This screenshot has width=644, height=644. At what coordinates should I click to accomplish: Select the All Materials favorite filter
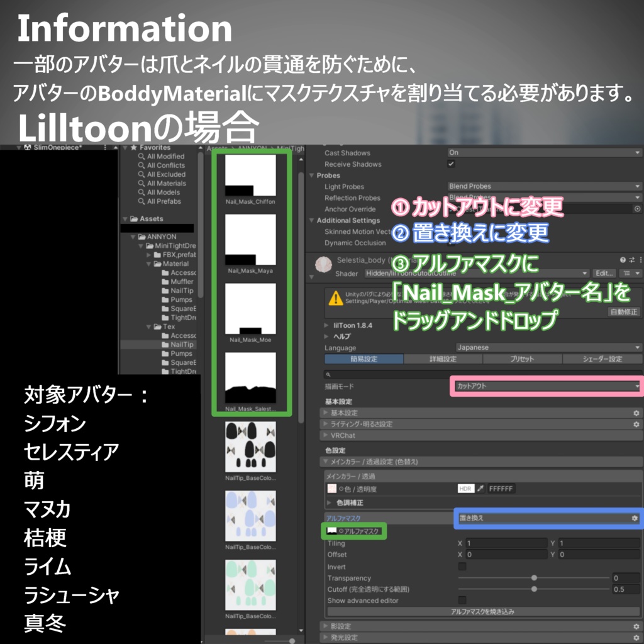point(166,184)
